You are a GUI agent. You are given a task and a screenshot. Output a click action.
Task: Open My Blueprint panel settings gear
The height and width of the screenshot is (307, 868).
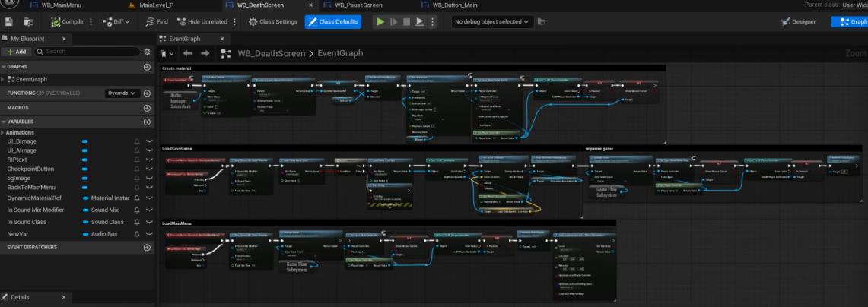[147, 51]
